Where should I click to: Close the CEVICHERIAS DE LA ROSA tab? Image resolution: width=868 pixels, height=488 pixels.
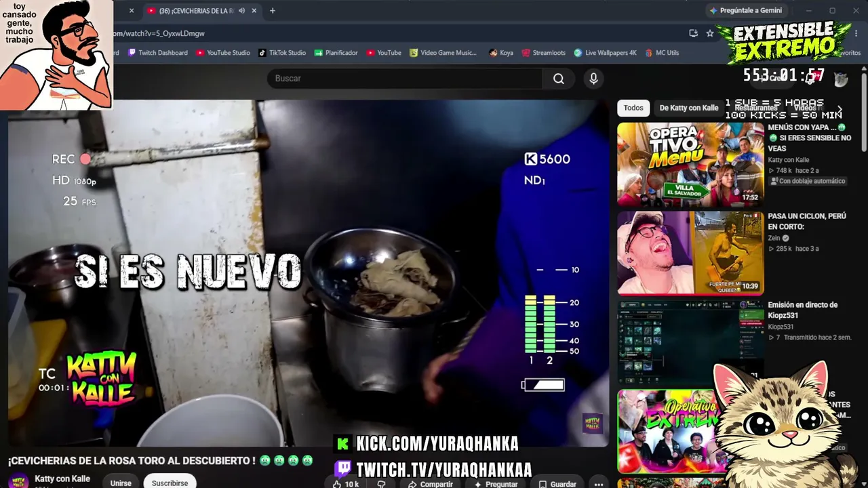click(x=254, y=11)
